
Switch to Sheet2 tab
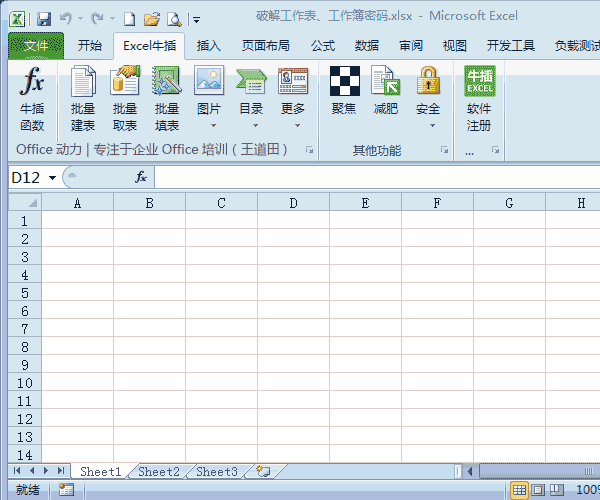click(158, 472)
